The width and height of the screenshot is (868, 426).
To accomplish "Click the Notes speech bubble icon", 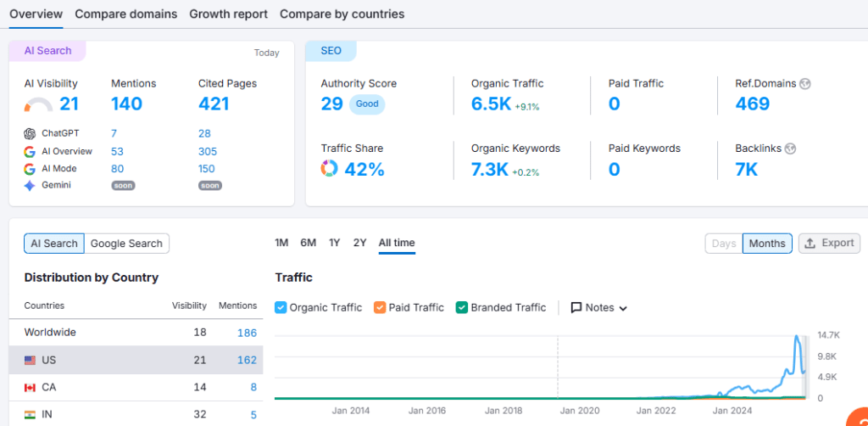I will coord(576,307).
